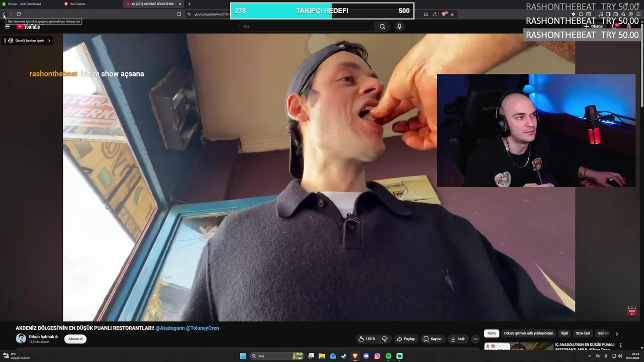Screen dimensions: 644x362
Task: Click the Paylaş share button
Action: pyautogui.click(x=406, y=339)
